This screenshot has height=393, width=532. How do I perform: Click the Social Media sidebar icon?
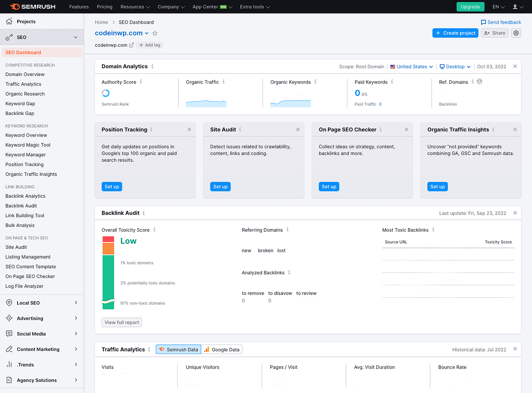9,333
